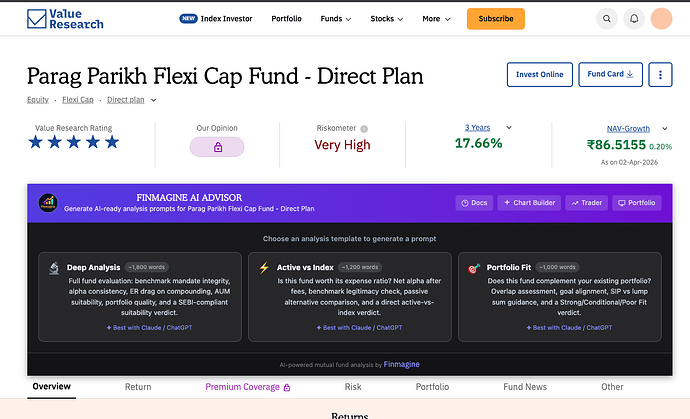The height and width of the screenshot is (419, 690).
Task: Expand the Funds menu
Action: click(x=336, y=19)
